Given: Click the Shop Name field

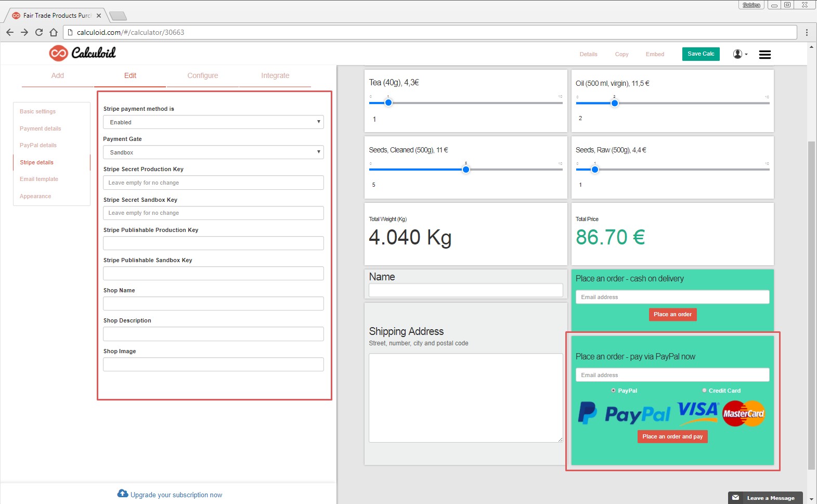Looking at the screenshot, I should (213, 303).
